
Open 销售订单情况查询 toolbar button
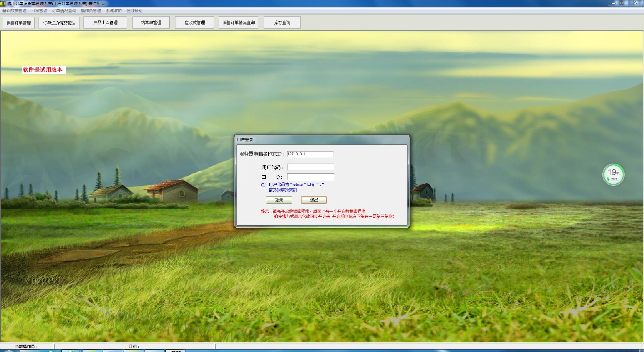238,23
